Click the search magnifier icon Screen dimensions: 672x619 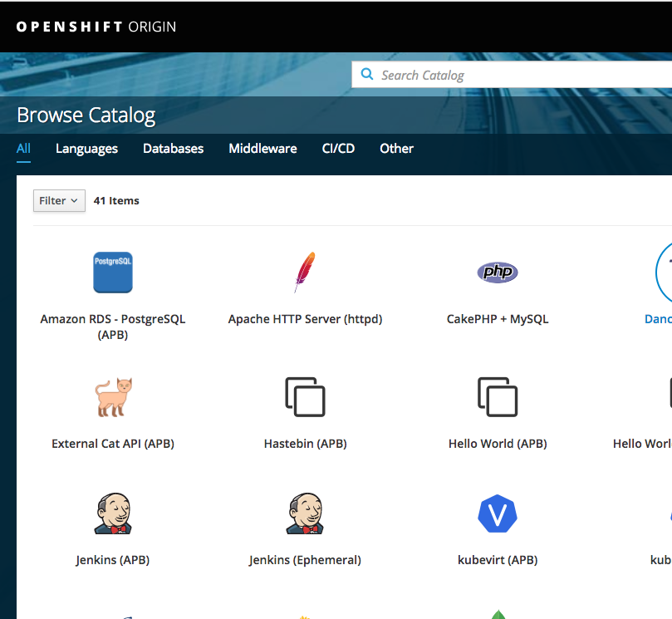(367, 74)
